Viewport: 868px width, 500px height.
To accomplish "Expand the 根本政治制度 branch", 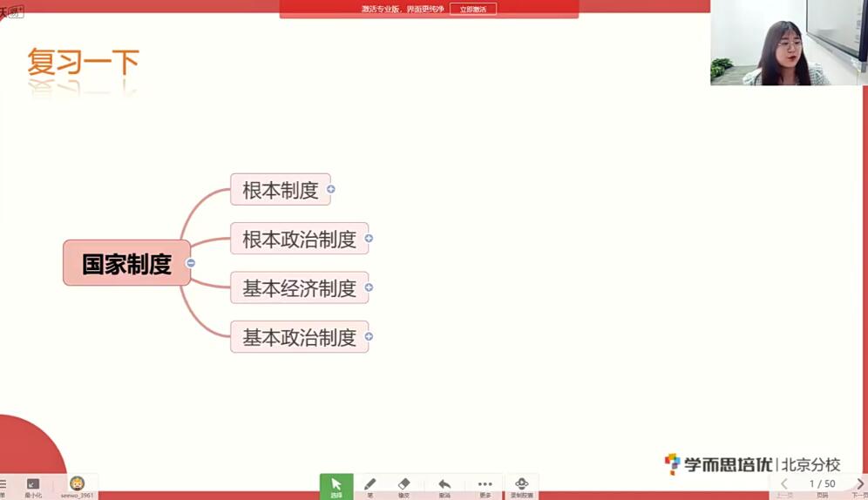I will click(369, 238).
